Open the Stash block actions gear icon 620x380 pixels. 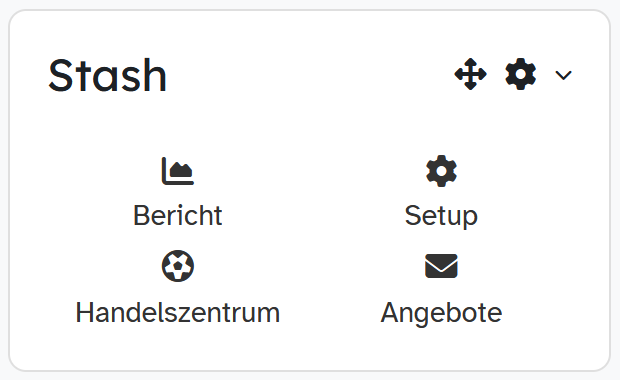(x=520, y=74)
